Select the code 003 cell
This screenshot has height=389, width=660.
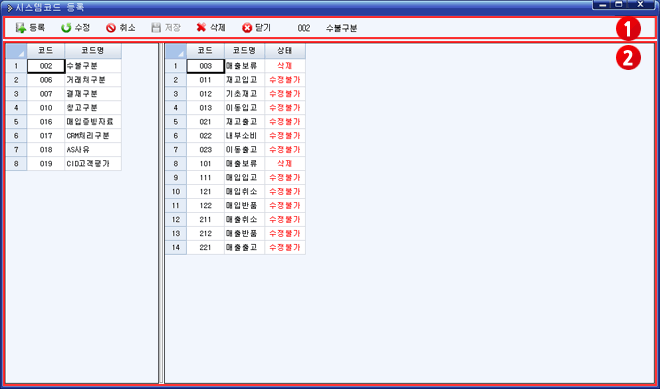pos(205,66)
